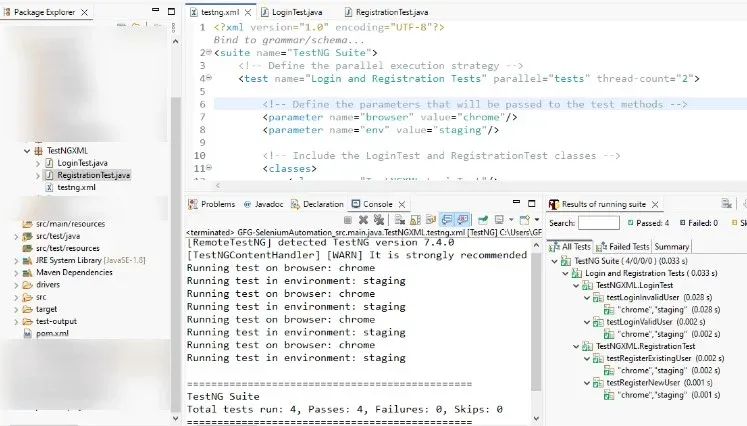Collapse the TestNGXML package in Package Explorer
The image size is (747, 426).
[27, 151]
